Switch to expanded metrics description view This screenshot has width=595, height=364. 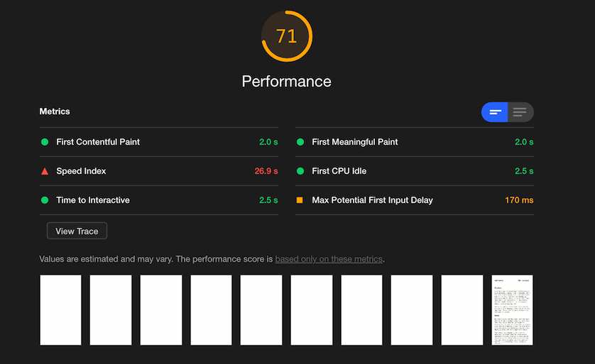(520, 112)
